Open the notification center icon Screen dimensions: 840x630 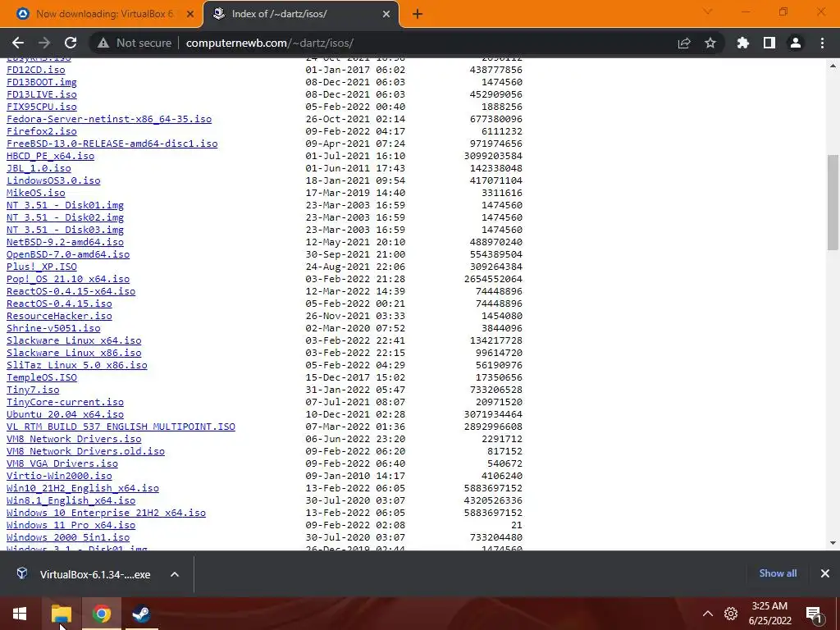[x=814, y=614]
